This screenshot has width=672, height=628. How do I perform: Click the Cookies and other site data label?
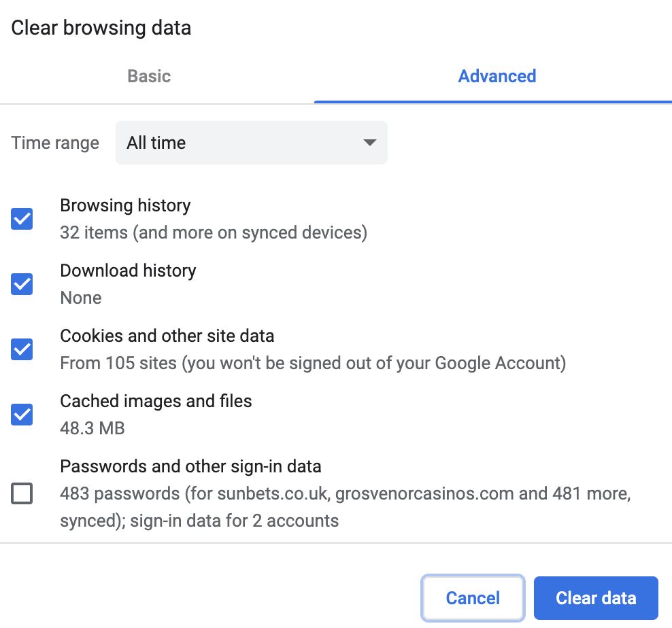coord(167,336)
